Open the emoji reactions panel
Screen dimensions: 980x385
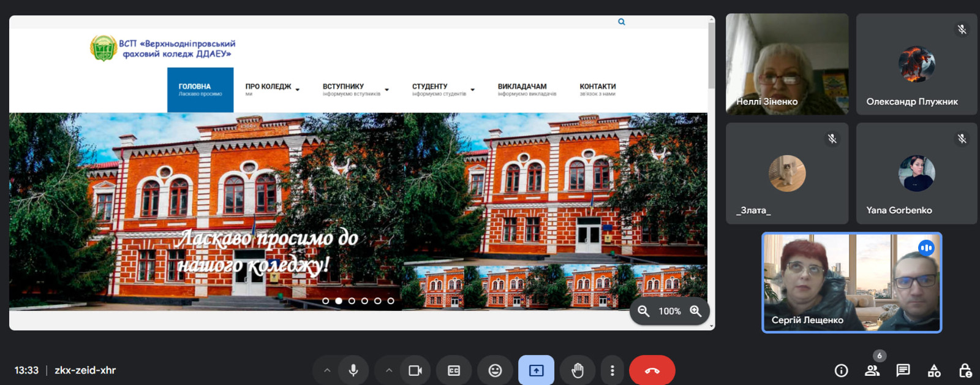click(x=495, y=370)
